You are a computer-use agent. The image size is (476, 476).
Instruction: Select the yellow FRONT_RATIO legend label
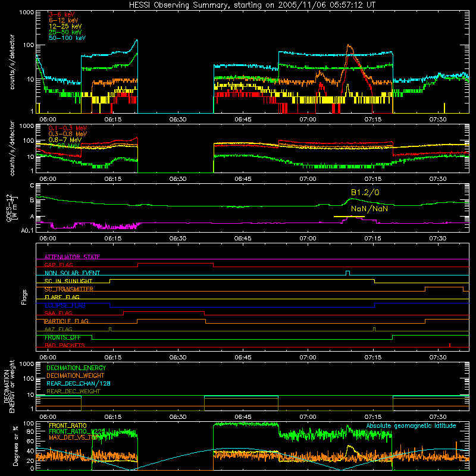pyautogui.click(x=68, y=425)
